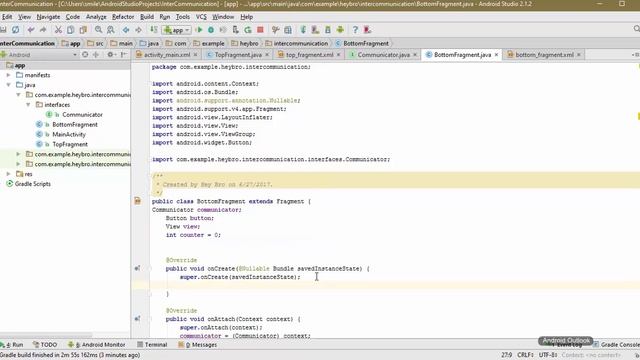Click the Sync/refresh toolbar icon
Viewport: 640px width, 360px height.
(16, 30)
